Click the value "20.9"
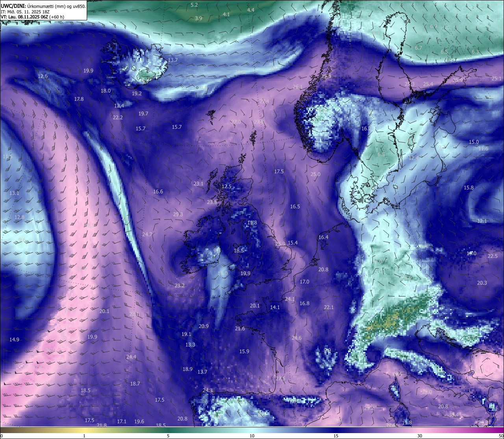Screen dimensions: 504x439 [204, 326]
